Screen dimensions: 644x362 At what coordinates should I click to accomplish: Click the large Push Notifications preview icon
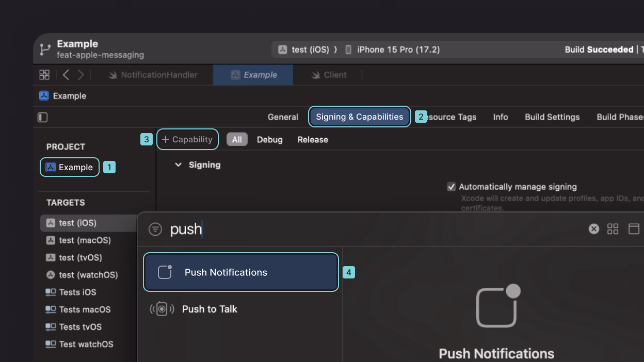[497, 306]
